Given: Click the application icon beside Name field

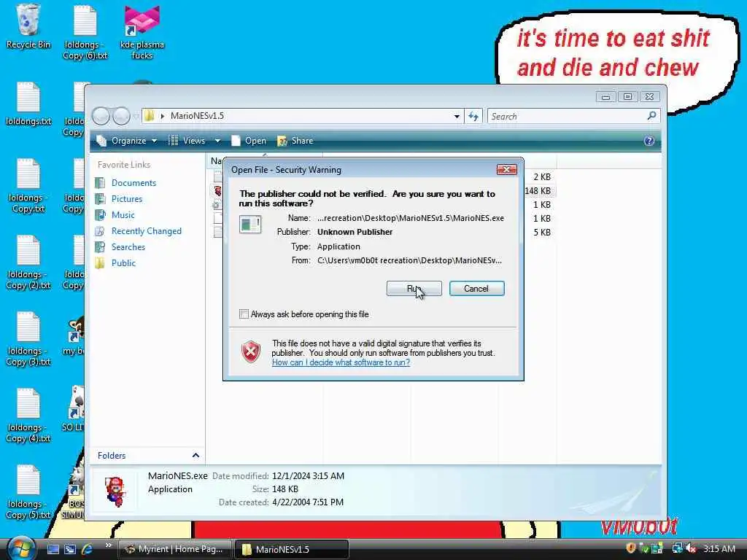Looking at the screenshot, I should coord(250,225).
